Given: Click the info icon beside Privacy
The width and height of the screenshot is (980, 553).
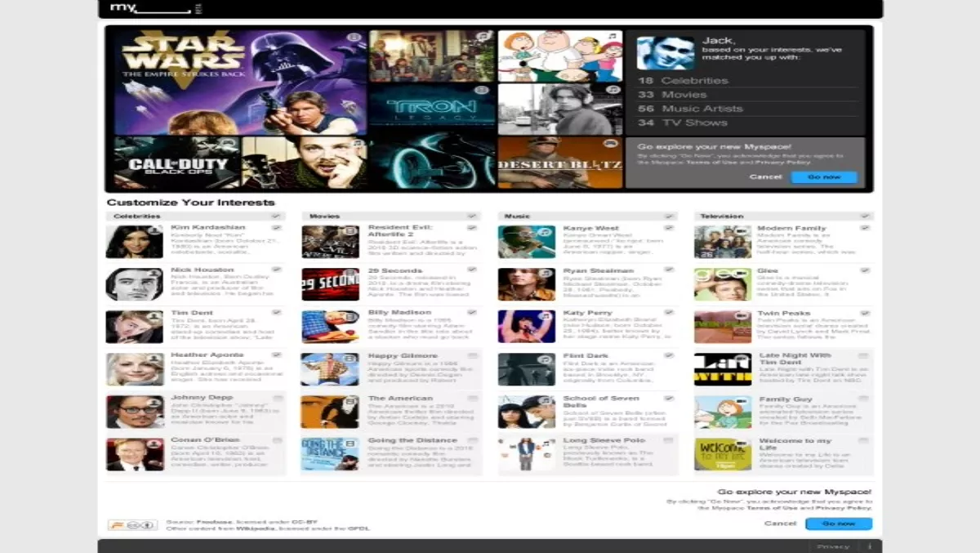Looking at the screenshot, I should click(870, 546).
